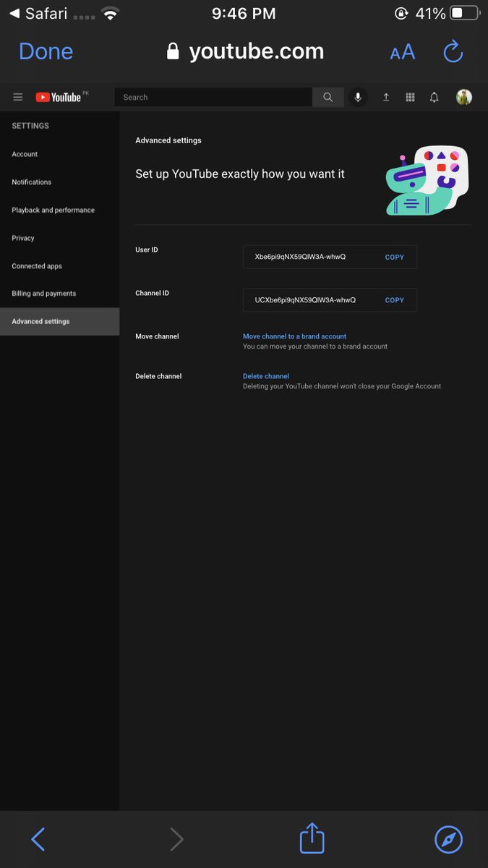Tap the battery indicator in the status bar
This screenshot has width=488, height=868.
tap(465, 13)
